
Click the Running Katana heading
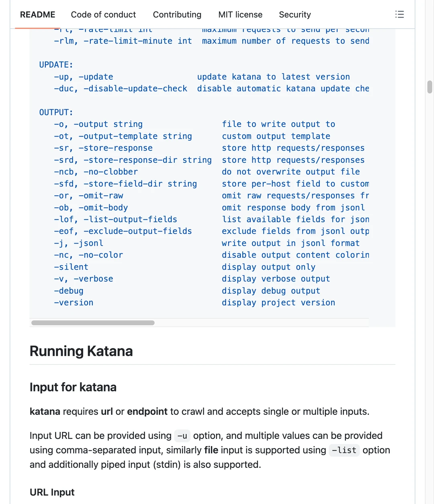(x=81, y=351)
